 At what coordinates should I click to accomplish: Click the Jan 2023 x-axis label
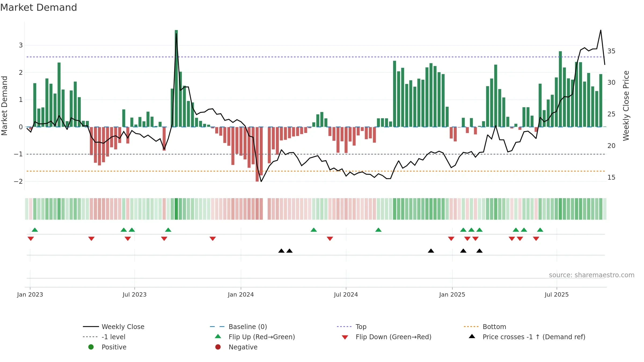coord(30,295)
